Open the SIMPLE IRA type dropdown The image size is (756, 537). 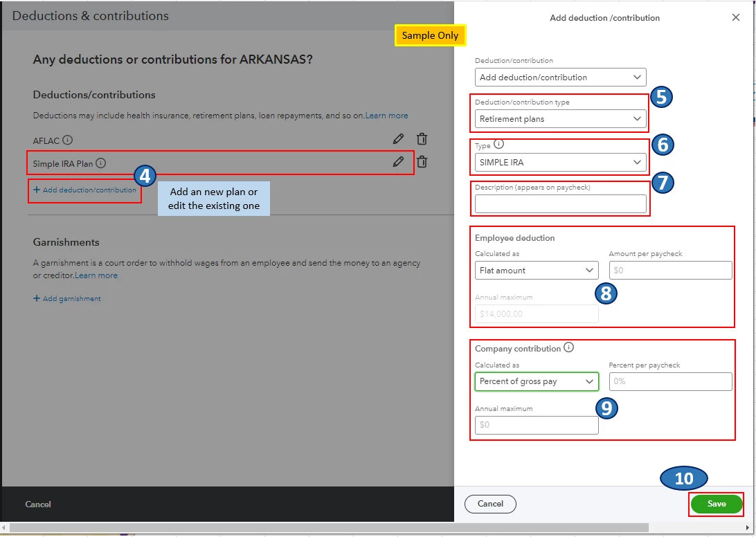point(561,163)
